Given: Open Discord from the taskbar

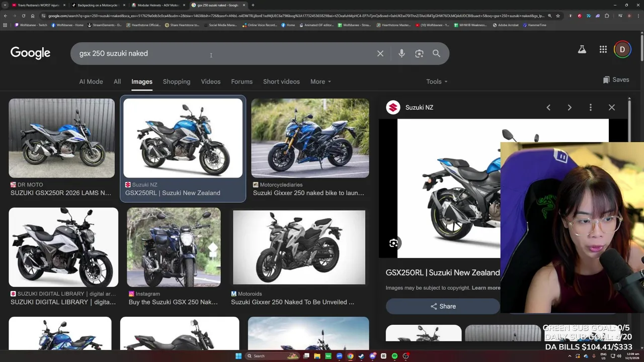Looking at the screenshot, I should (372, 356).
